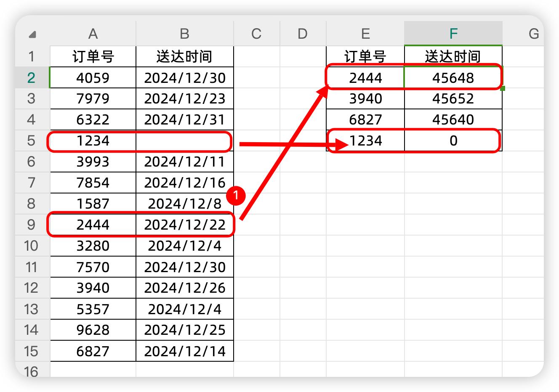Click cell A1 订单号 header
This screenshot has height=392, width=559.
point(93,56)
